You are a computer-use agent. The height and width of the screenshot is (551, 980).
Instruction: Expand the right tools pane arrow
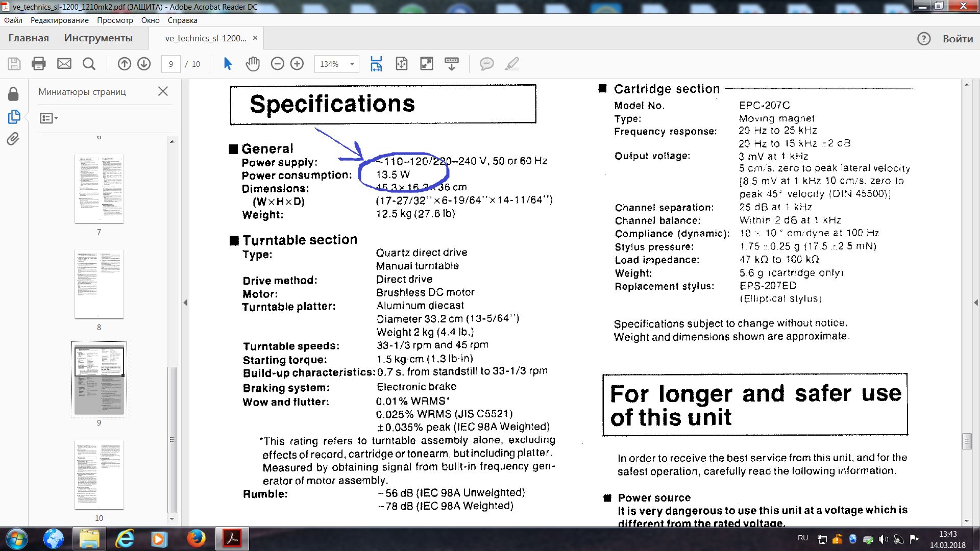(975, 303)
